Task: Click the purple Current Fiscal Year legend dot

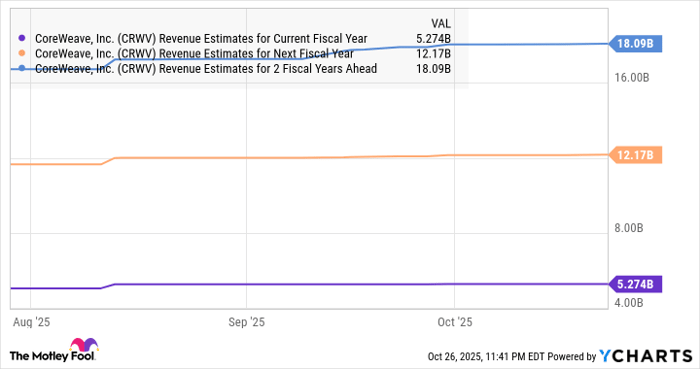Action: click(x=21, y=38)
